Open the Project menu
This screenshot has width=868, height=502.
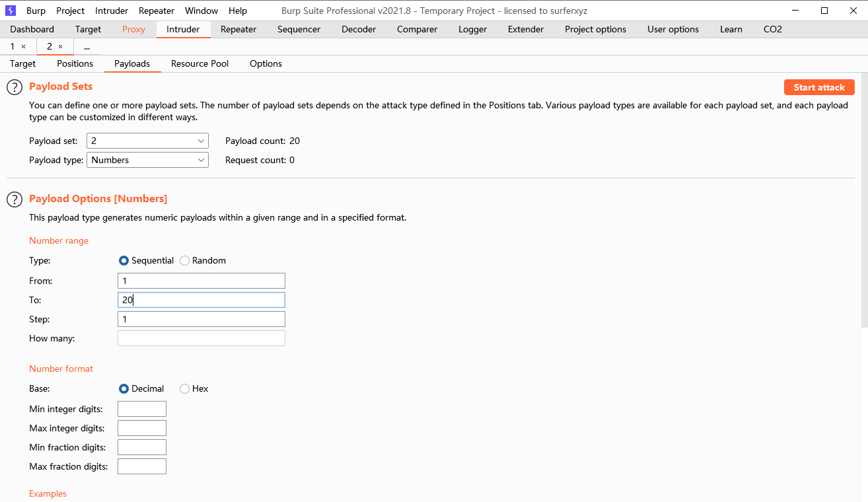pyautogui.click(x=71, y=11)
